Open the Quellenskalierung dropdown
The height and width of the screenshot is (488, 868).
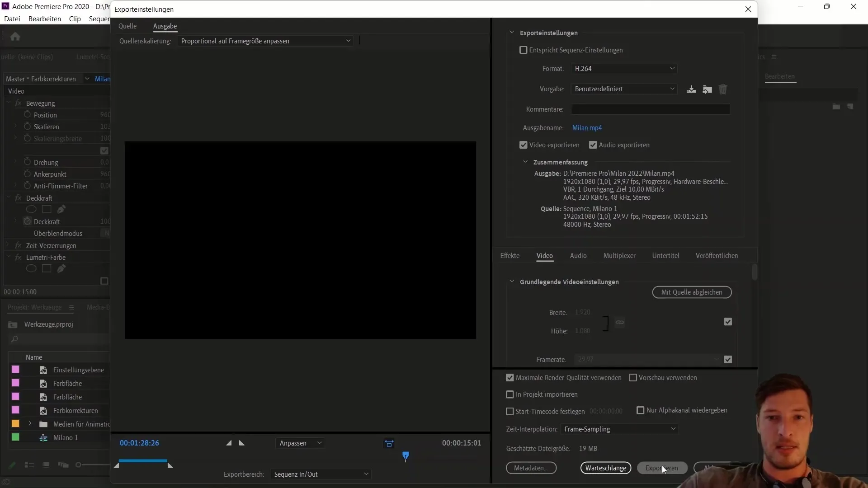tap(266, 41)
